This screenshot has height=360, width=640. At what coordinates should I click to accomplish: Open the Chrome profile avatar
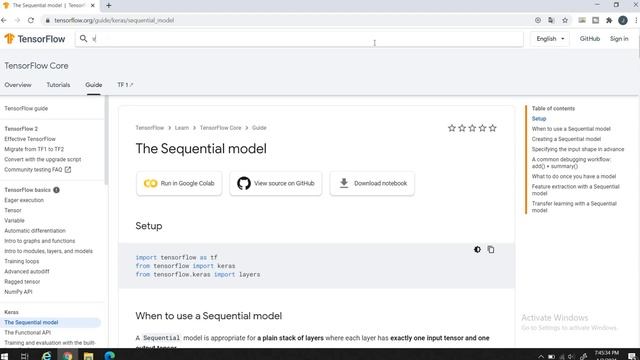pos(623,20)
